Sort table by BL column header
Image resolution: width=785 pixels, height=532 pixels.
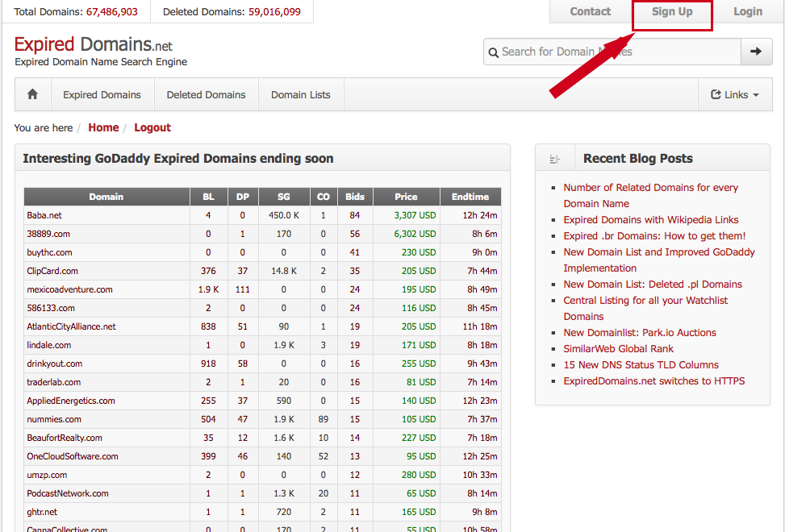tap(208, 197)
